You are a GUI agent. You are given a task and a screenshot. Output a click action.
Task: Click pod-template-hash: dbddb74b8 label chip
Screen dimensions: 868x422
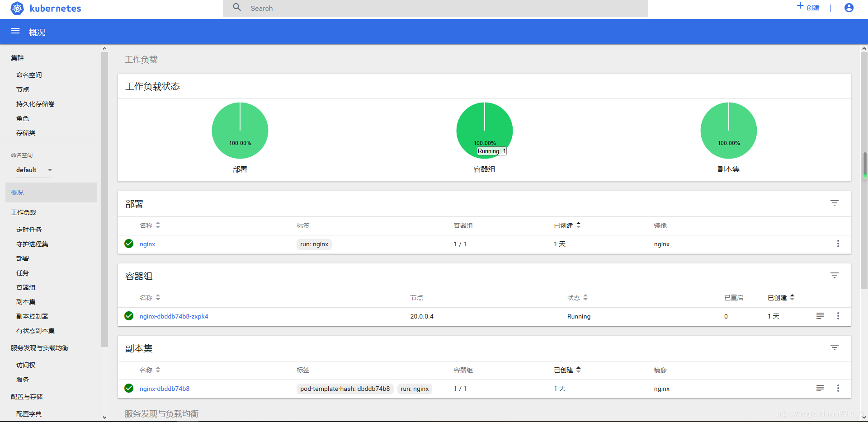pyautogui.click(x=345, y=389)
